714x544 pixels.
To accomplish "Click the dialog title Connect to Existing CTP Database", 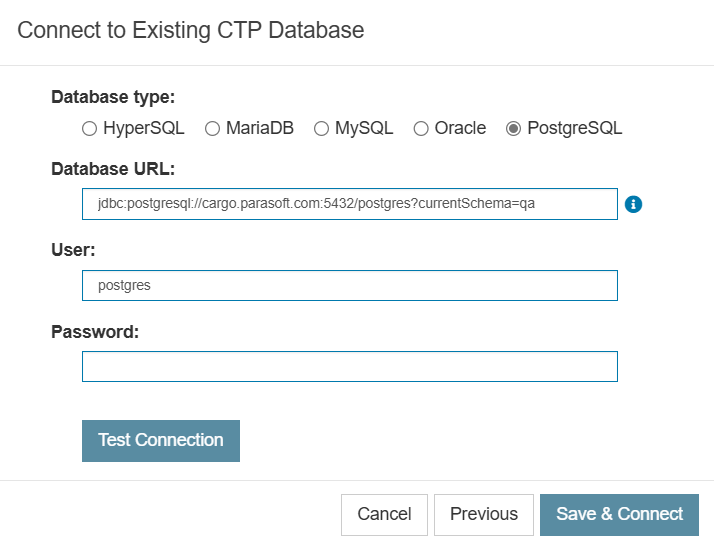I will point(191,31).
